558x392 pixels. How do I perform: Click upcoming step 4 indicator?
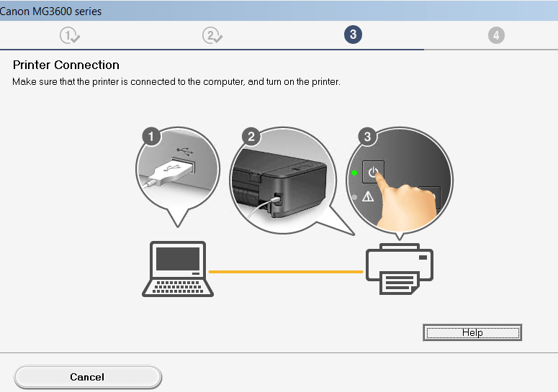(x=496, y=35)
